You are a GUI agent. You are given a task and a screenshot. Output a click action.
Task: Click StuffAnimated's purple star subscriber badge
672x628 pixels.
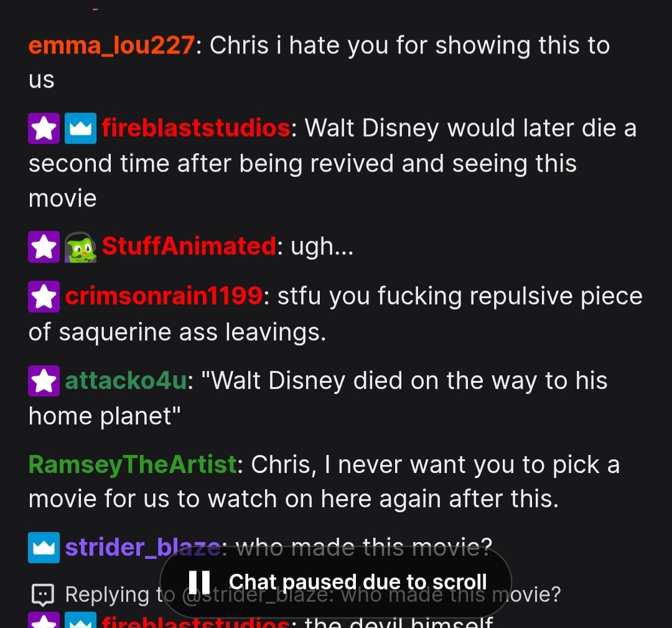point(44,247)
